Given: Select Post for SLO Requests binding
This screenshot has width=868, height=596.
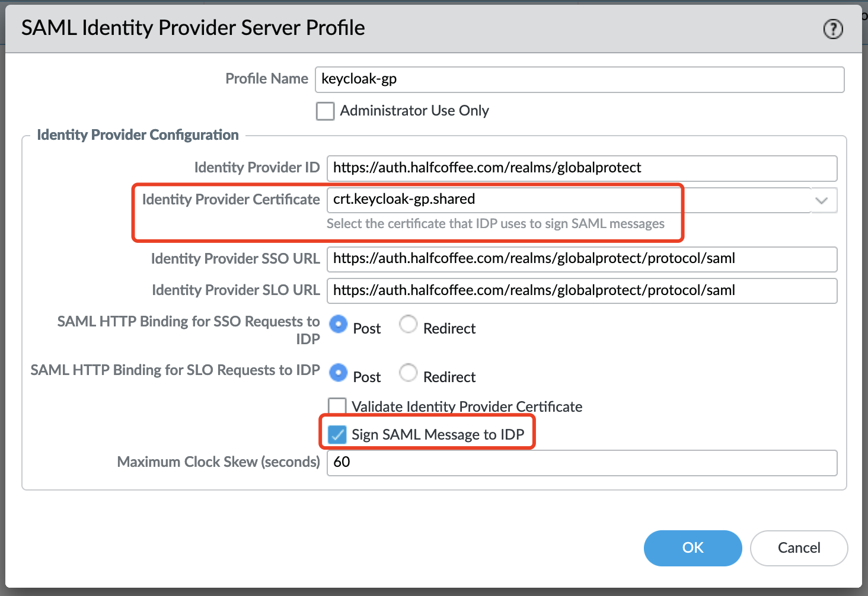Looking at the screenshot, I should click(338, 373).
